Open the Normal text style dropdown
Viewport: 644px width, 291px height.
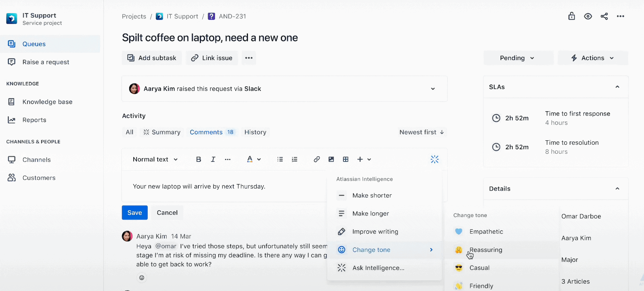pyautogui.click(x=155, y=159)
